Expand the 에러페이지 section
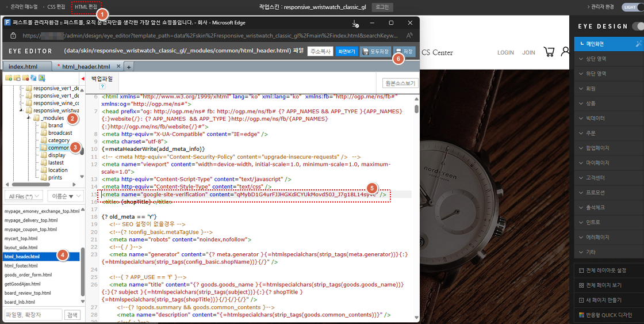The height and width of the screenshot is (324, 644). (x=609, y=237)
